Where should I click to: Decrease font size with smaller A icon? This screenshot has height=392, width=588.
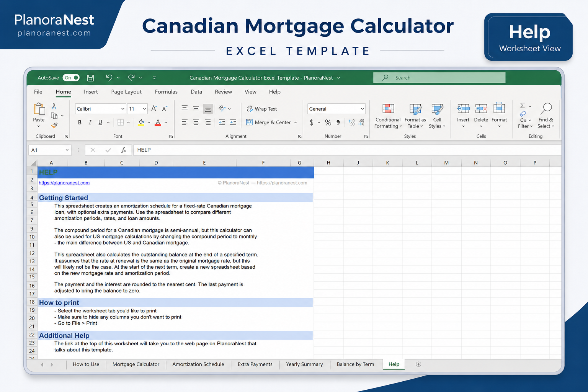pyautogui.click(x=165, y=109)
